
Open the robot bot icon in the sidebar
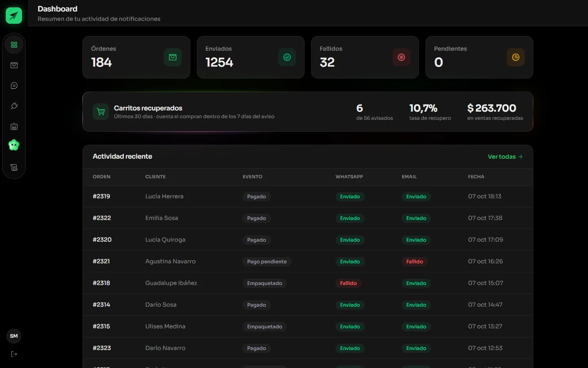[14, 126]
